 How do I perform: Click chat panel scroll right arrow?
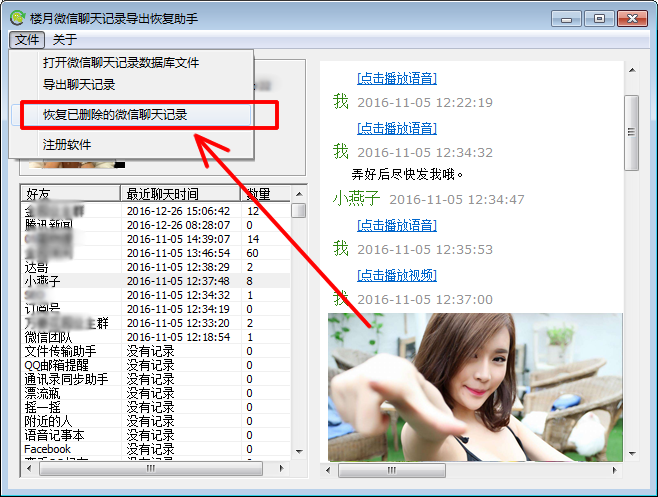click(x=615, y=470)
